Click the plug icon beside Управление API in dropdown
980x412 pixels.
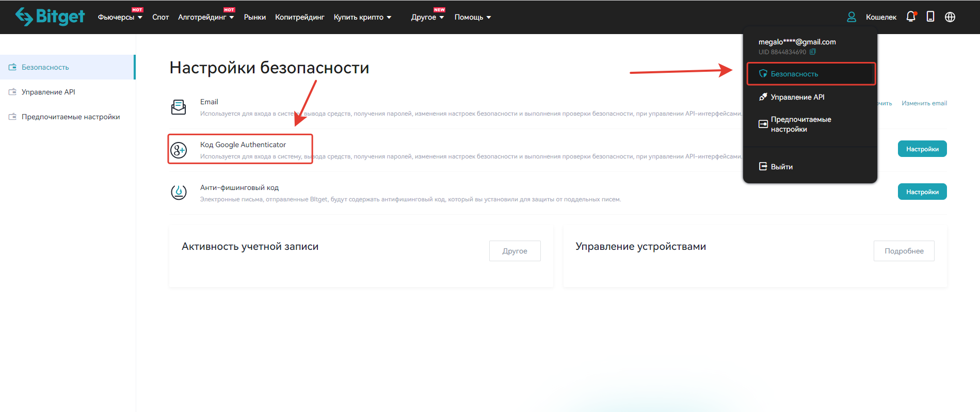763,97
